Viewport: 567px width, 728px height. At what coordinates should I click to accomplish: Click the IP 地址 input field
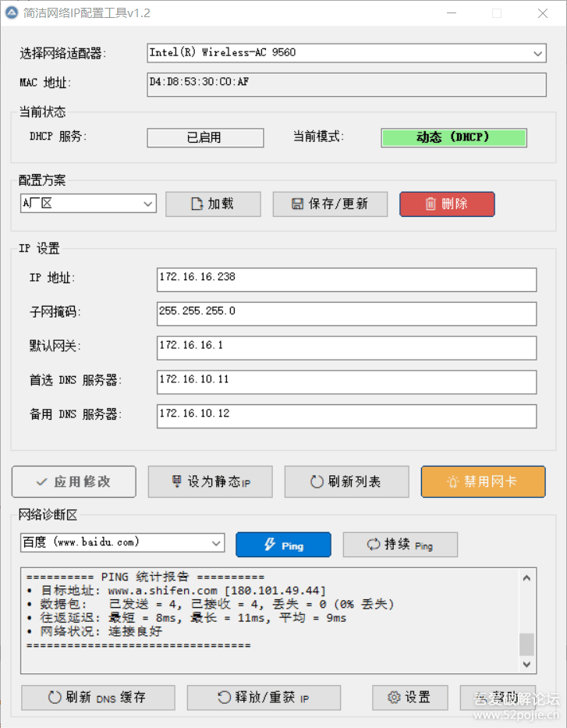(346, 279)
